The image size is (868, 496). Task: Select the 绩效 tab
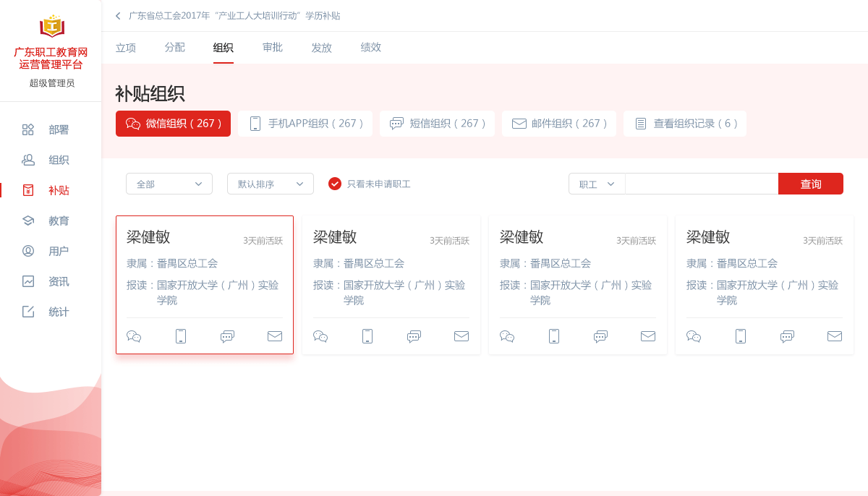371,48
